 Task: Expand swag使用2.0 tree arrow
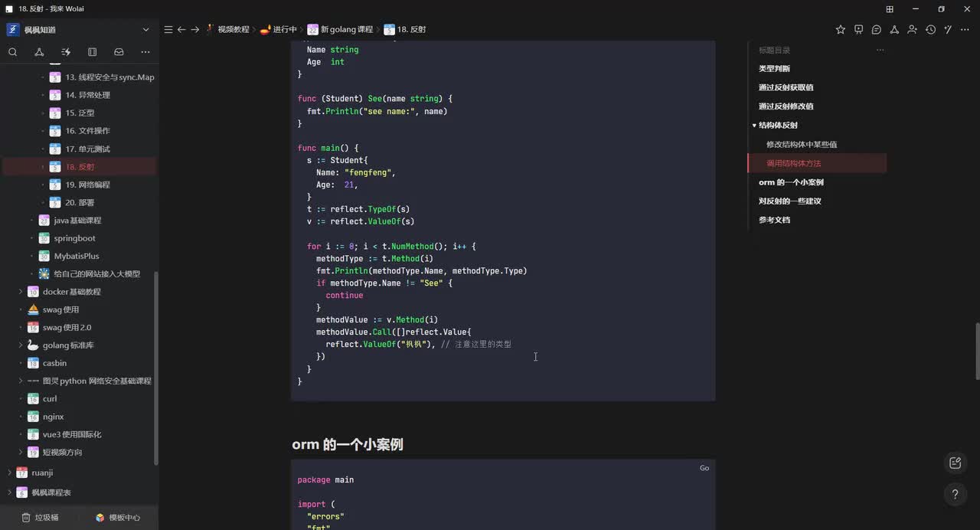pos(21,327)
